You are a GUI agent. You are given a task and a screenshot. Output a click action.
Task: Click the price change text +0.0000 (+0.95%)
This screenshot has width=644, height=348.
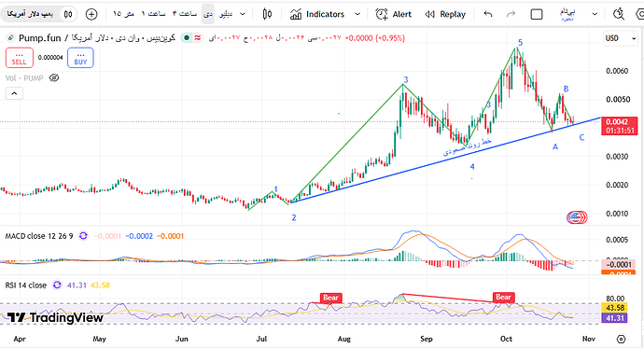pos(374,38)
